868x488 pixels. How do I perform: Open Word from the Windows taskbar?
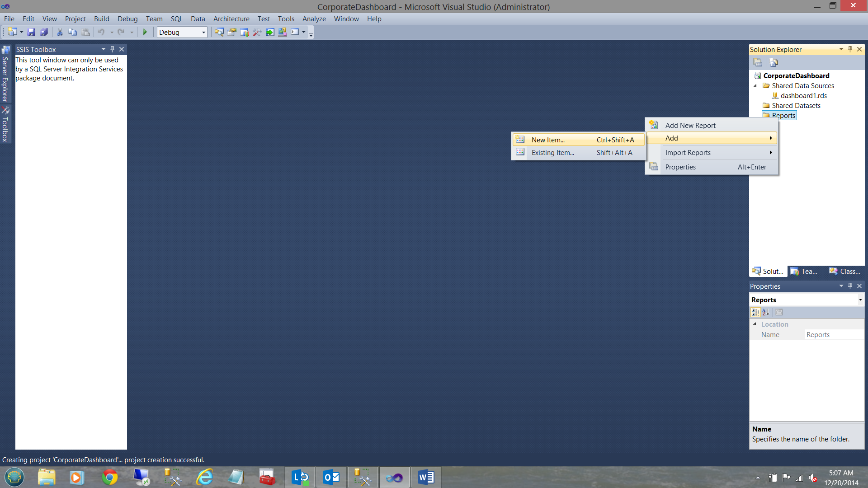click(426, 477)
